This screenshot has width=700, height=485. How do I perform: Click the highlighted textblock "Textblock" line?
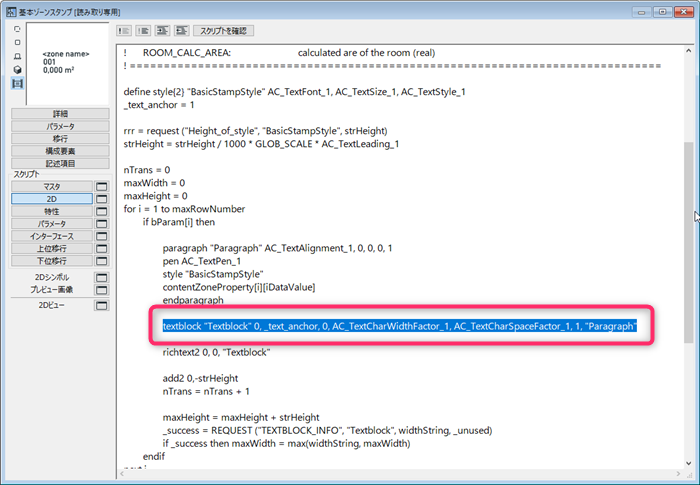click(x=400, y=326)
